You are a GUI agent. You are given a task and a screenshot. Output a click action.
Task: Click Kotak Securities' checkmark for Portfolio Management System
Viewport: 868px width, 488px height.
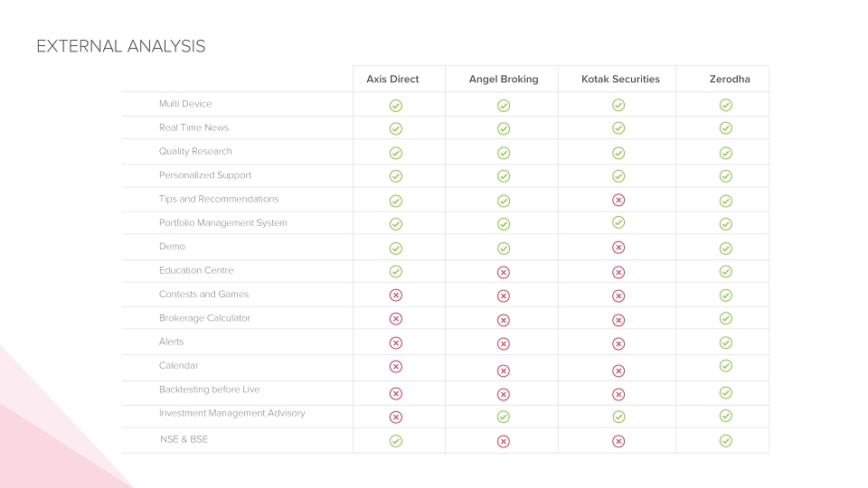tap(618, 222)
